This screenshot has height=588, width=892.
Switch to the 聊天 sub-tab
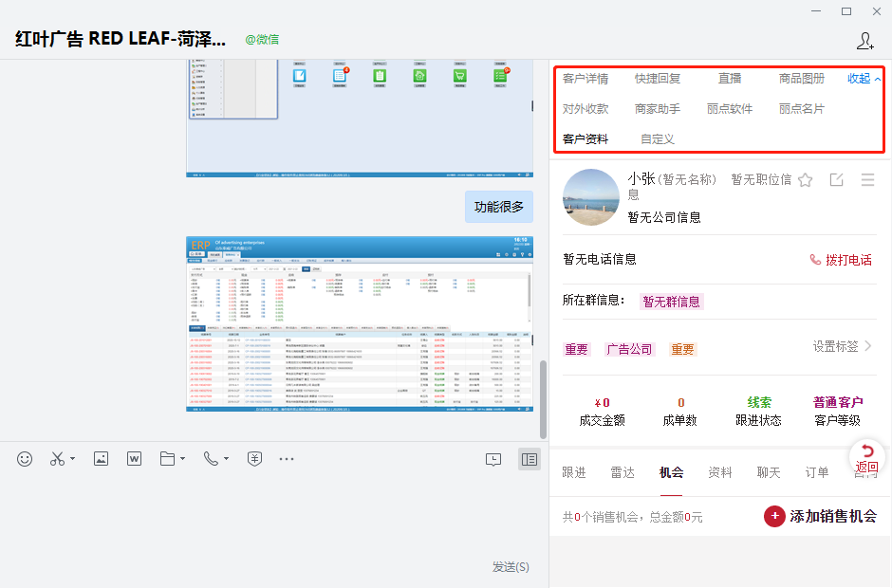769,472
